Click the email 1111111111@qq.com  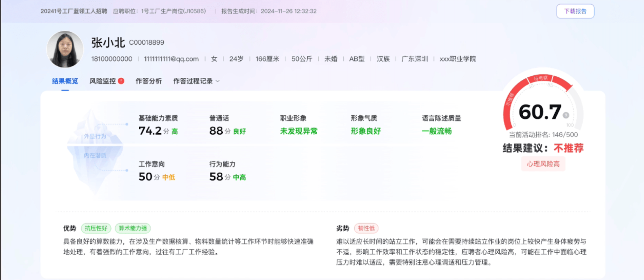tap(171, 59)
